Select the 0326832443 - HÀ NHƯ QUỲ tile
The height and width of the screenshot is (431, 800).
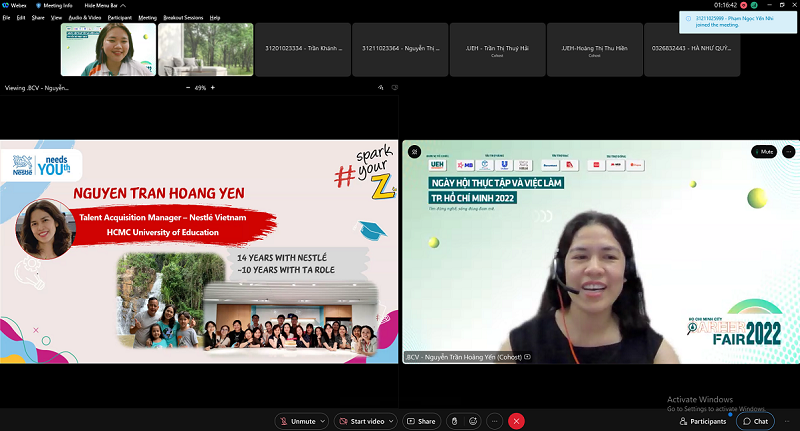(692, 49)
